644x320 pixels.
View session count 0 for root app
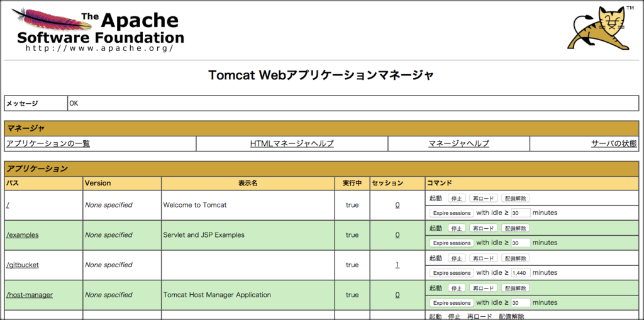(x=397, y=205)
